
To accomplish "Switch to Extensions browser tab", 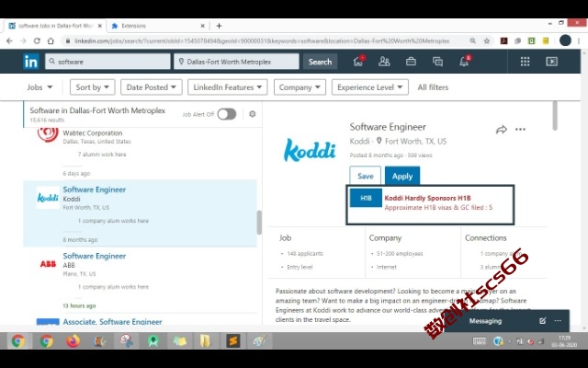I will point(157,26).
